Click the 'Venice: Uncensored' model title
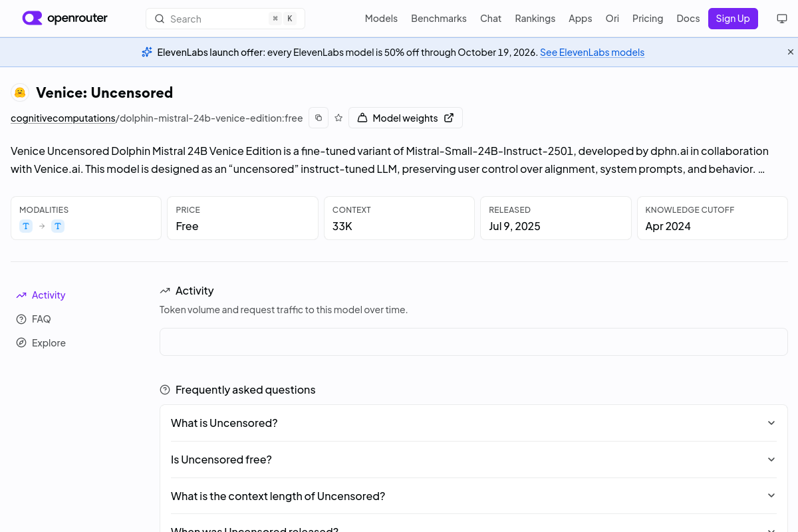The height and width of the screenshot is (532, 798). click(x=104, y=92)
